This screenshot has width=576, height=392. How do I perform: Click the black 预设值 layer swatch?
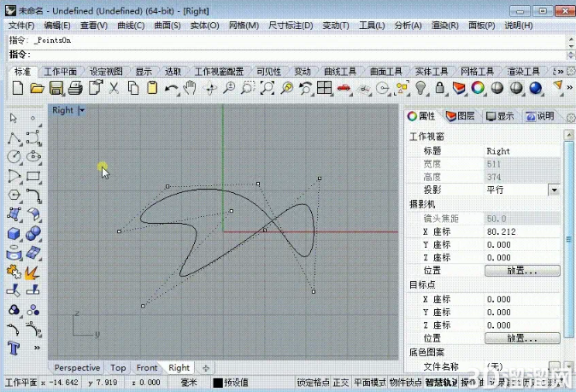click(218, 383)
